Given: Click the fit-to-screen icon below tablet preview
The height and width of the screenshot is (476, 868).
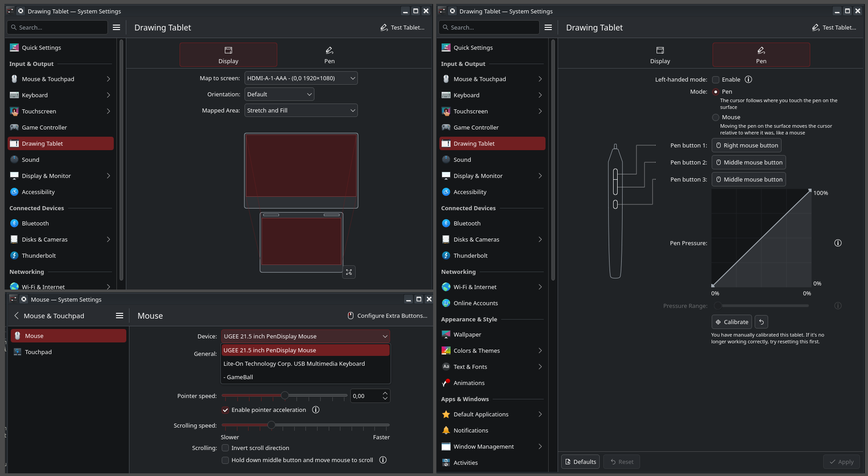Looking at the screenshot, I should point(349,272).
